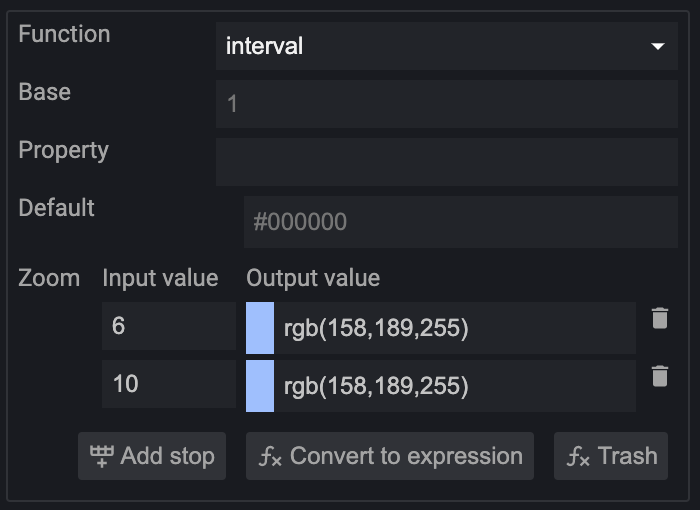Delete the zoom 6 stop row
Image resolution: width=700 pixels, height=510 pixels.
(x=659, y=319)
